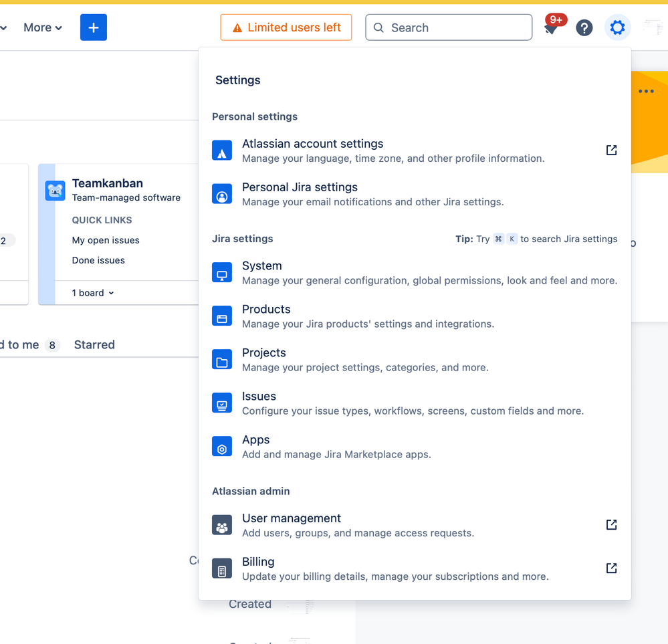Viewport: 668px width, 644px height.
Task: Click the Apps settings icon
Action: point(222,447)
